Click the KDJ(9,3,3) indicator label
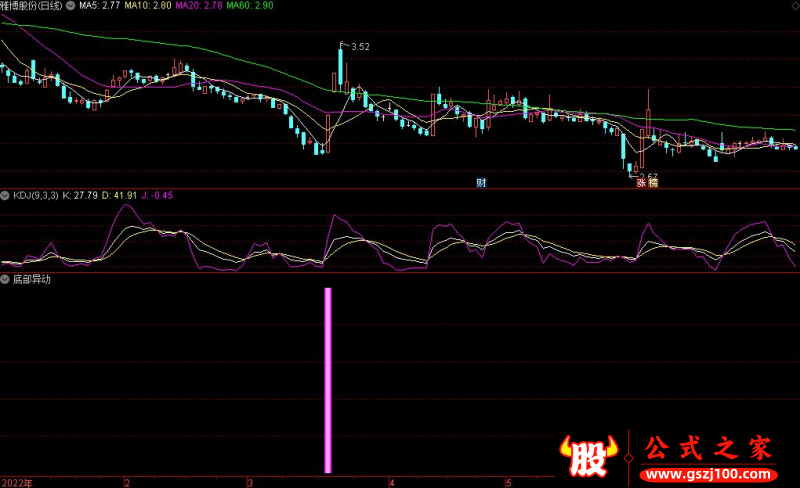800x488 pixels. 36,196
